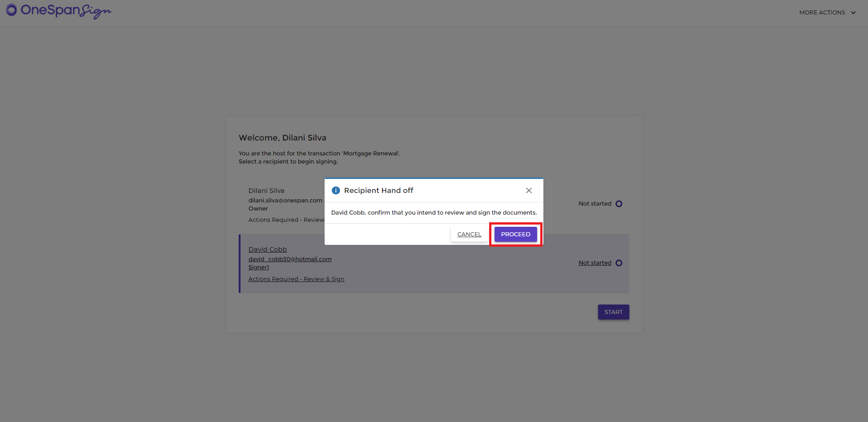Click Select a recipient to begin signing text
Image resolution: width=868 pixels, height=422 pixels.
coord(288,162)
